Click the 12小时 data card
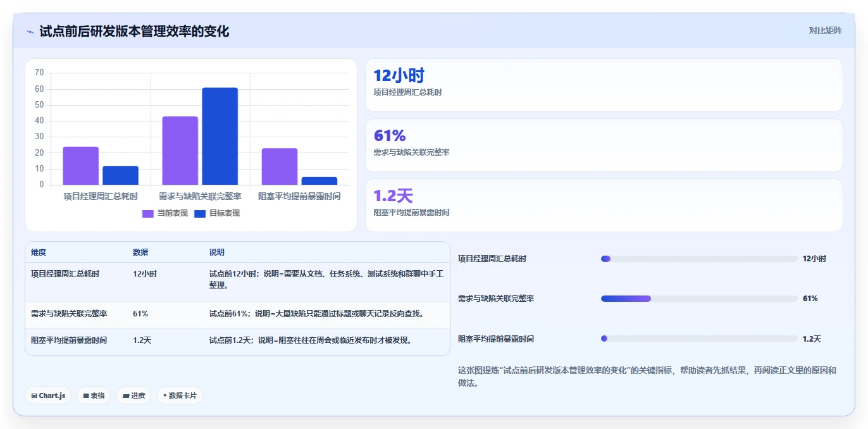868x429 pixels. point(604,85)
